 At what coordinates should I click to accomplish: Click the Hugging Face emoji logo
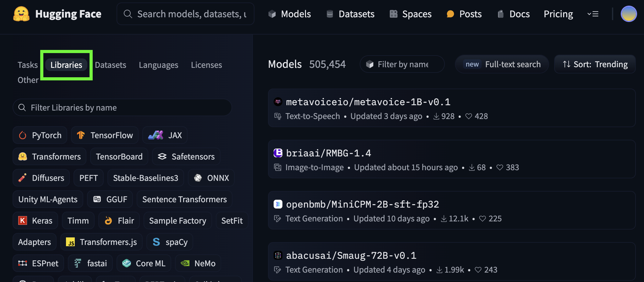21,14
